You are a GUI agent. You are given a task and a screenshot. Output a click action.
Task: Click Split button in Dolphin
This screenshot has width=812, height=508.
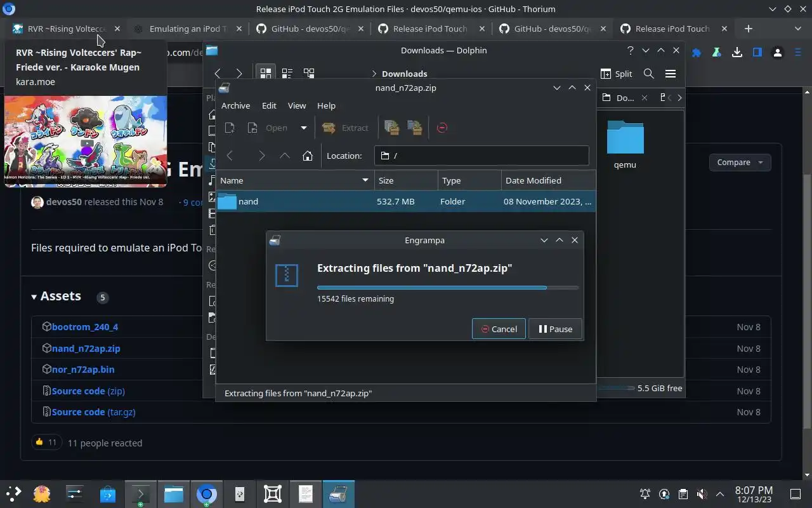click(616, 74)
